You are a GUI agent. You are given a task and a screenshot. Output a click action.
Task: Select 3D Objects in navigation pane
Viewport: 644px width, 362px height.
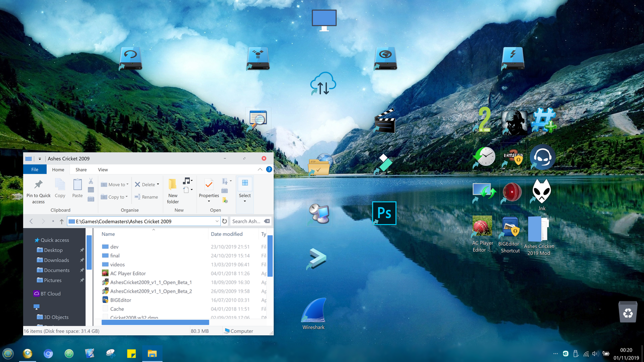(x=56, y=317)
